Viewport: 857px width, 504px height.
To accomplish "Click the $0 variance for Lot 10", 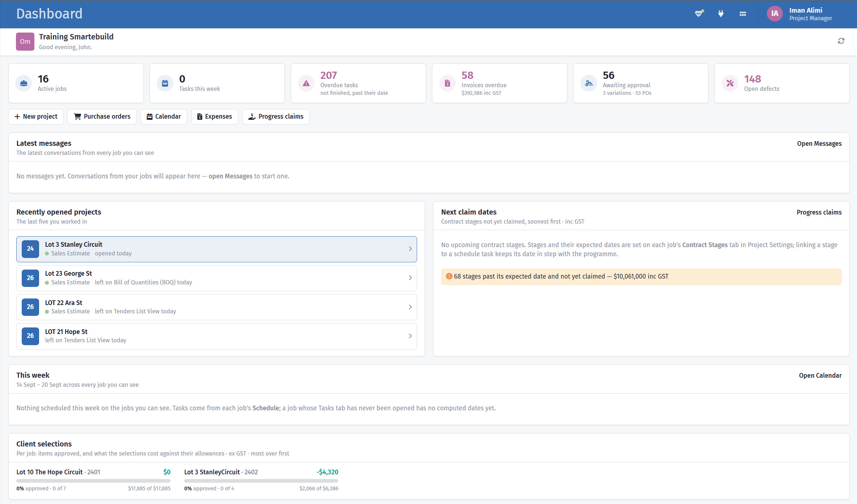I will point(167,472).
